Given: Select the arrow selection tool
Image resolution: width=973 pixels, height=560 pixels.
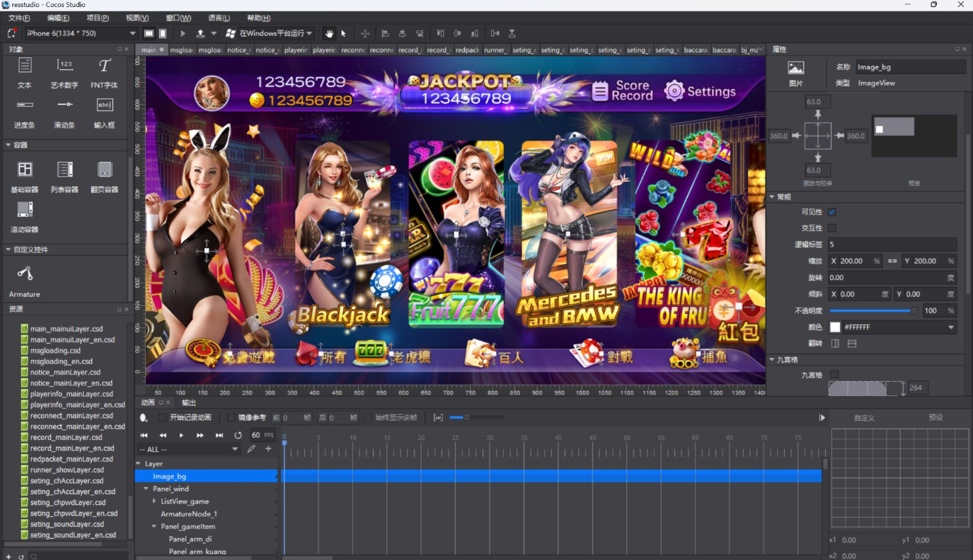Looking at the screenshot, I should click(344, 33).
